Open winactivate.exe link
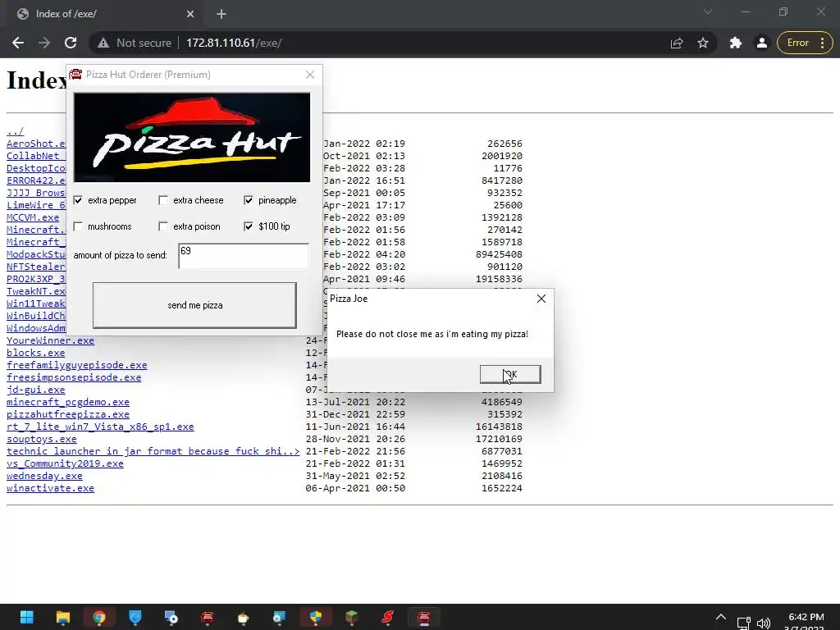 (x=50, y=489)
